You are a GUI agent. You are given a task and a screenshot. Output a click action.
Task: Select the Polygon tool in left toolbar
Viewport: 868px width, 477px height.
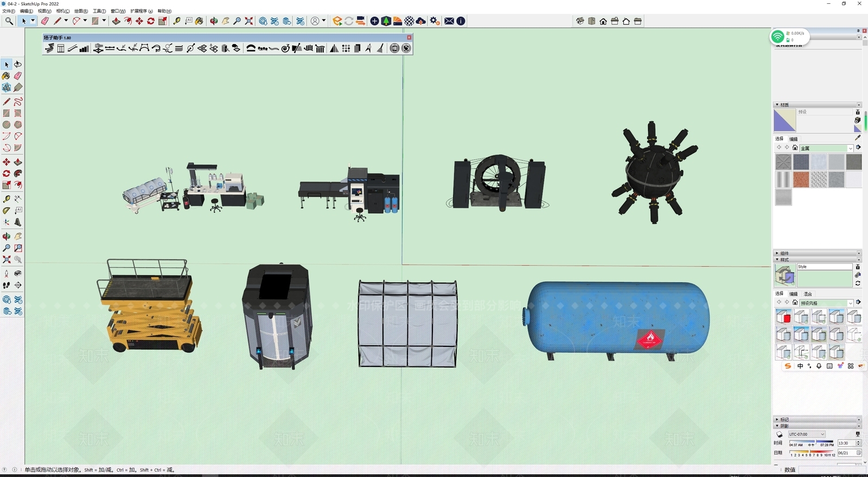pyautogui.click(x=18, y=125)
